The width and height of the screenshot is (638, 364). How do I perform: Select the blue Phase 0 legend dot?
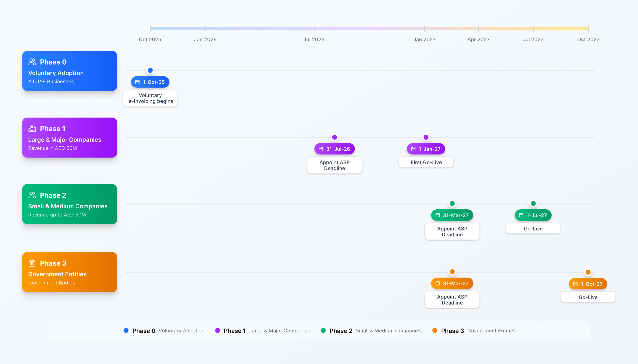(x=126, y=331)
